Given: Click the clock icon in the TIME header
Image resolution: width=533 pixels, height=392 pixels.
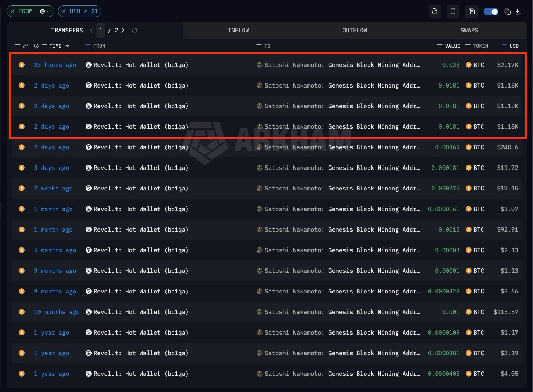Looking at the screenshot, I should 36,46.
